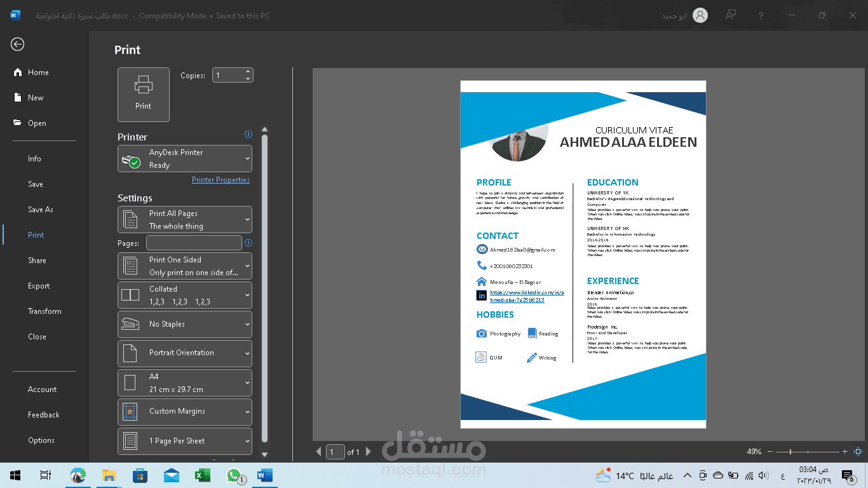The width and height of the screenshot is (868, 488).
Task: Zoom in the preview with plus button
Action: [x=844, y=452]
